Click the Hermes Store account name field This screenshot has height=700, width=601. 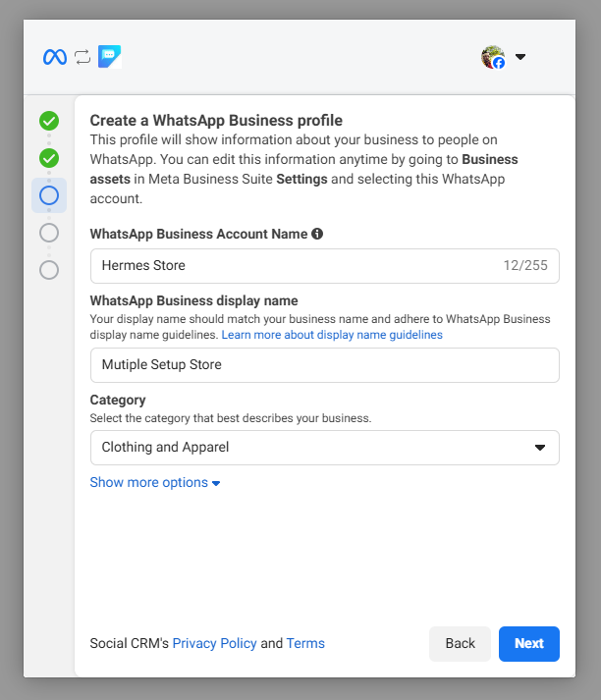pyautogui.click(x=295, y=265)
